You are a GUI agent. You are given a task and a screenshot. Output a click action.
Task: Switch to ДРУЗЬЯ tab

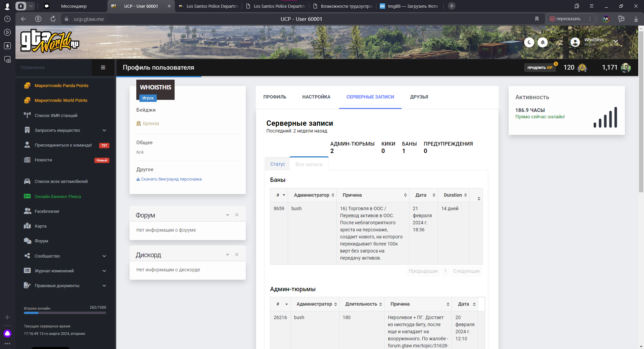pos(419,97)
